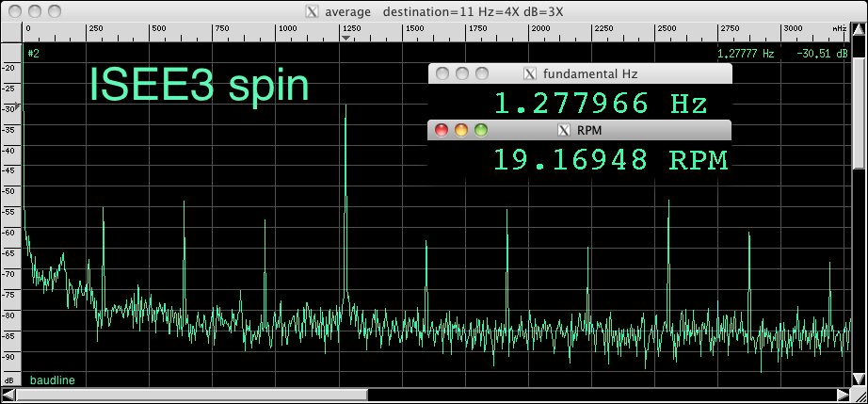868x404 pixels.
Task: Click 250 on the frequency ruler
Action: coord(95,29)
